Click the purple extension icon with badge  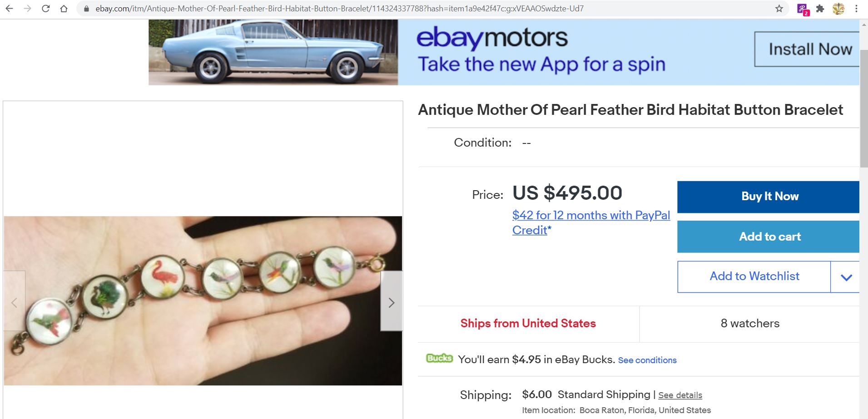pyautogui.click(x=803, y=9)
